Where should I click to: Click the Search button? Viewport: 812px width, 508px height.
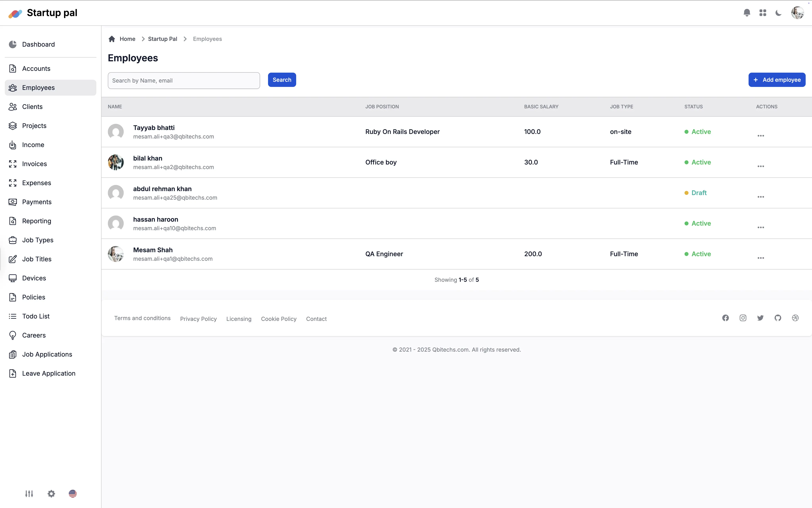point(282,80)
